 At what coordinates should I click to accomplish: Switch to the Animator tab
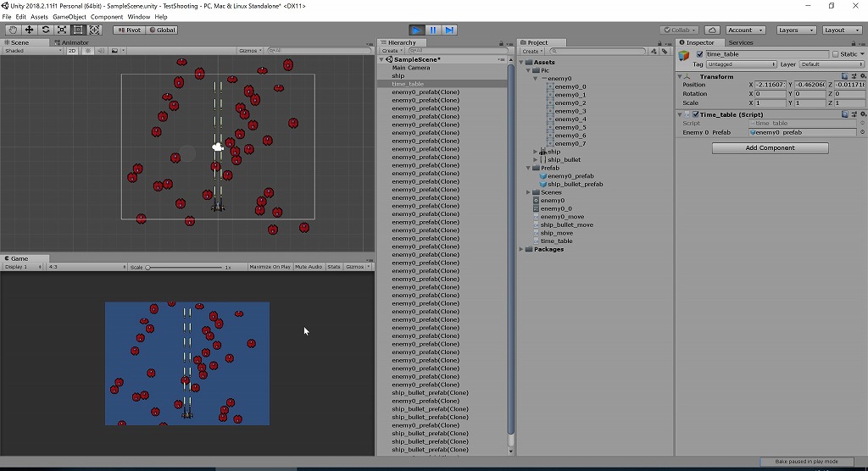pos(71,42)
